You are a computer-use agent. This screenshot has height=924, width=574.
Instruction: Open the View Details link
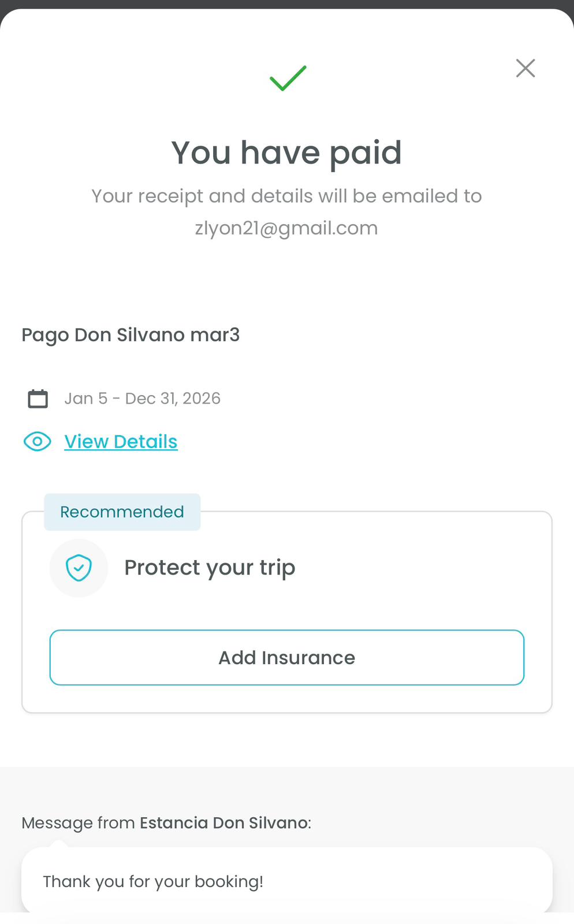[121, 442]
